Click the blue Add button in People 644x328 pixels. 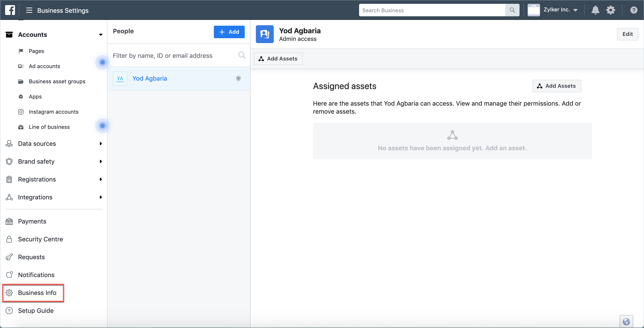pyautogui.click(x=229, y=32)
